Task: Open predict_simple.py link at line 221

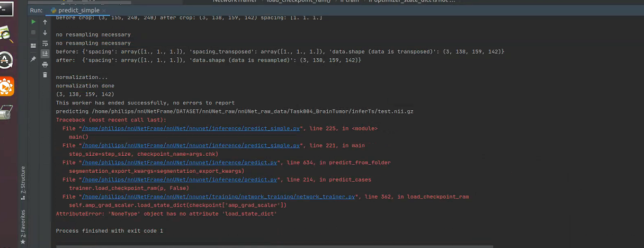Action: (191, 145)
